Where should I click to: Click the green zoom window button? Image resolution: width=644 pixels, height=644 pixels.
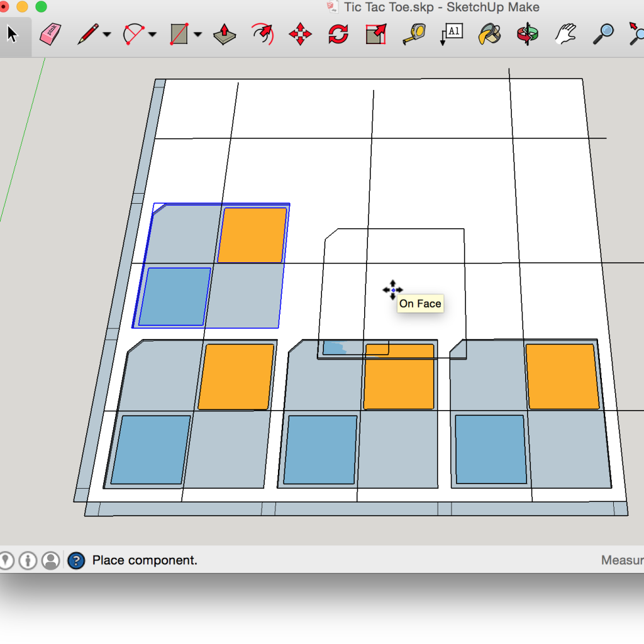[41, 6]
